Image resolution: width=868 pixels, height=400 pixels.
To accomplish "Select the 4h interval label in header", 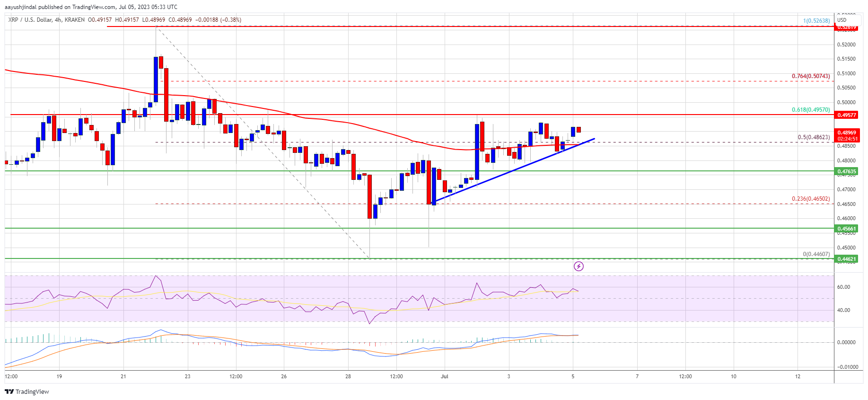I will tap(58, 20).
